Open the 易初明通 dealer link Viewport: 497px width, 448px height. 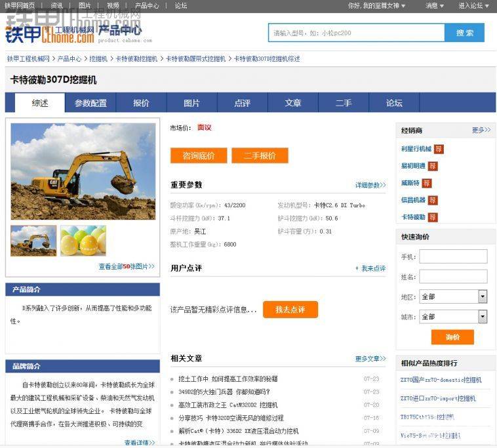[413, 166]
